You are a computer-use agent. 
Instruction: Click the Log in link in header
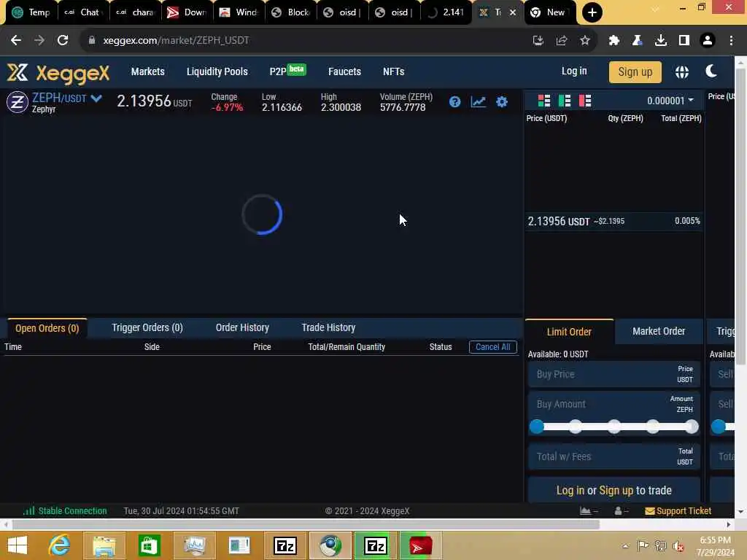click(x=574, y=71)
